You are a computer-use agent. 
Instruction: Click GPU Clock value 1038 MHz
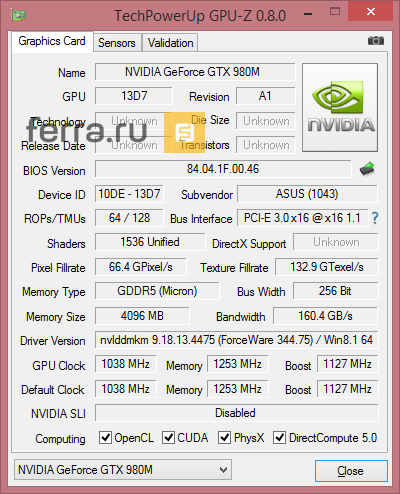(x=126, y=364)
